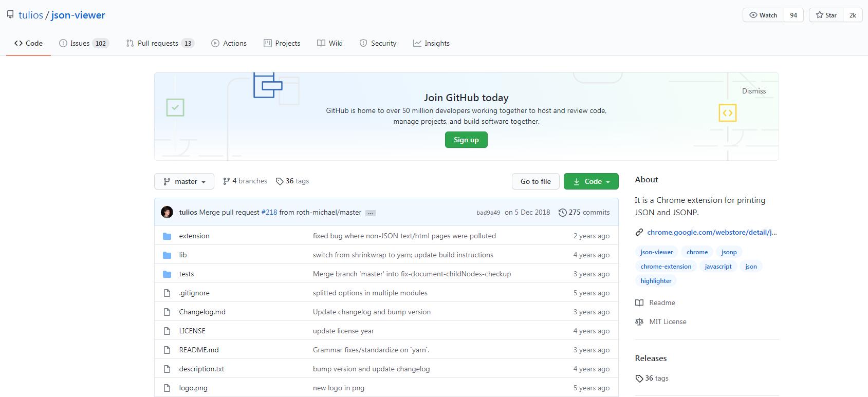
Task: Click the Go to file button
Action: 535,181
